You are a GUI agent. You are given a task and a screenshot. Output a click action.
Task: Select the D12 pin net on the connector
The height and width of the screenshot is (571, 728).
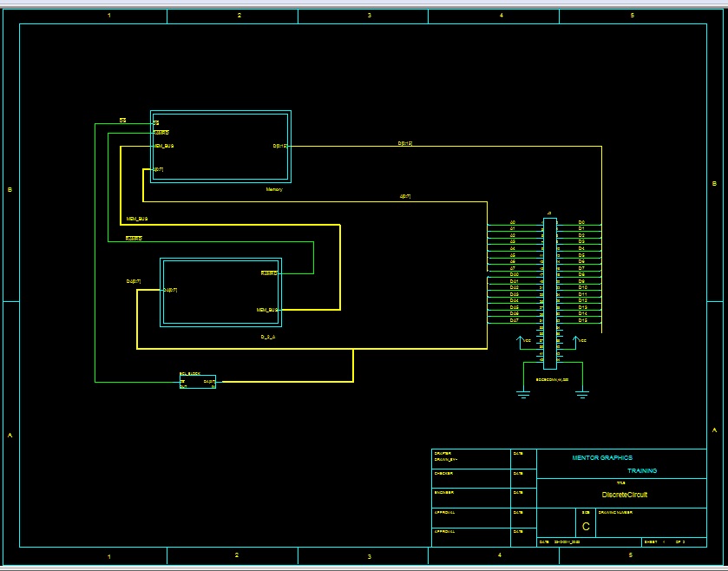(583, 300)
